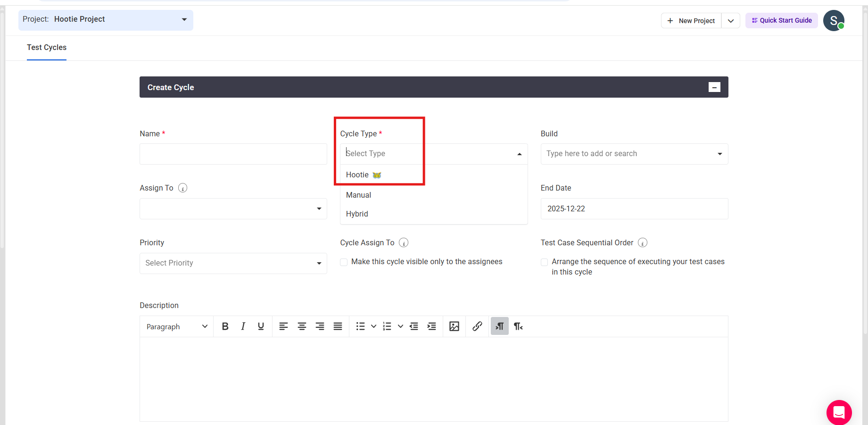Click the Bold formatting icon
The height and width of the screenshot is (425, 868).
tap(225, 326)
